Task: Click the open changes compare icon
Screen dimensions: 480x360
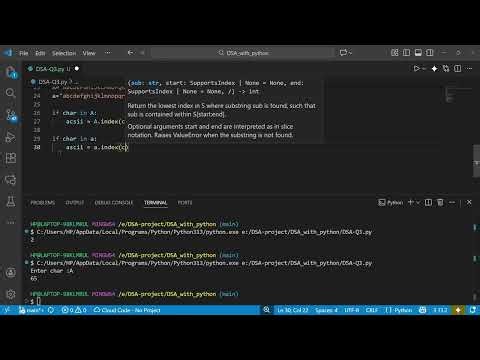Action: 446,69
